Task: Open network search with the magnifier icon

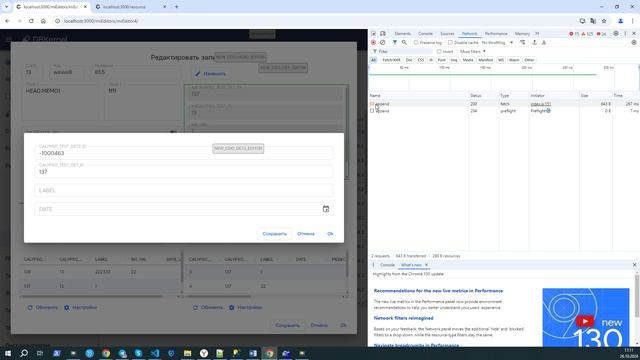Action: tap(404, 42)
